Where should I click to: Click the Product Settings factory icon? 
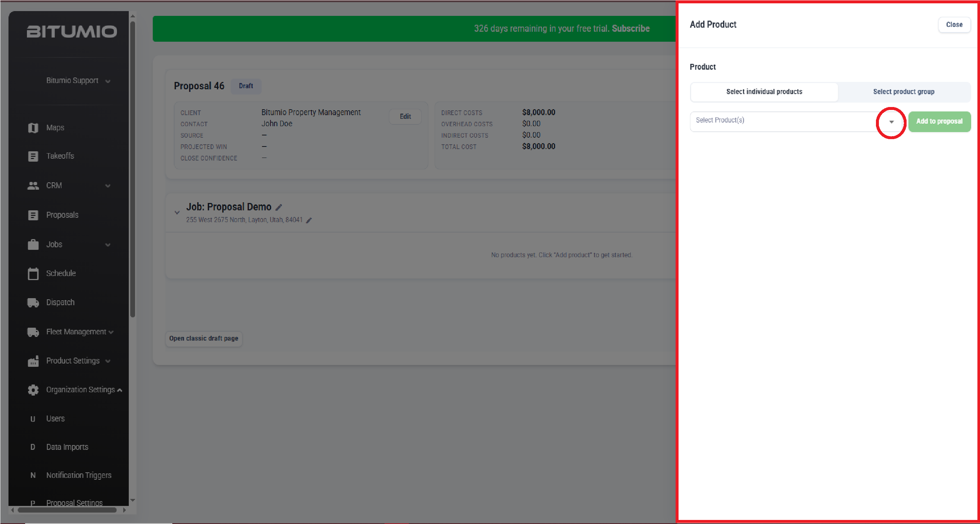coord(33,361)
